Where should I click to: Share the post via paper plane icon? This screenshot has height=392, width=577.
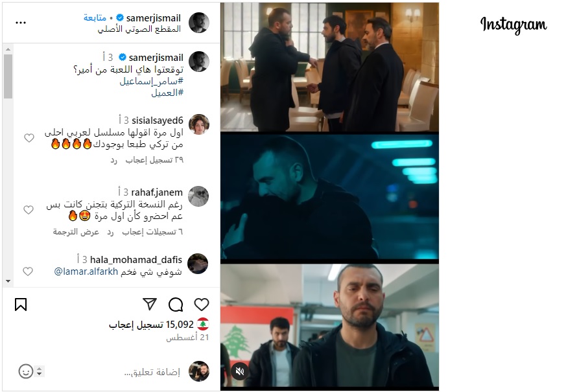(x=149, y=304)
